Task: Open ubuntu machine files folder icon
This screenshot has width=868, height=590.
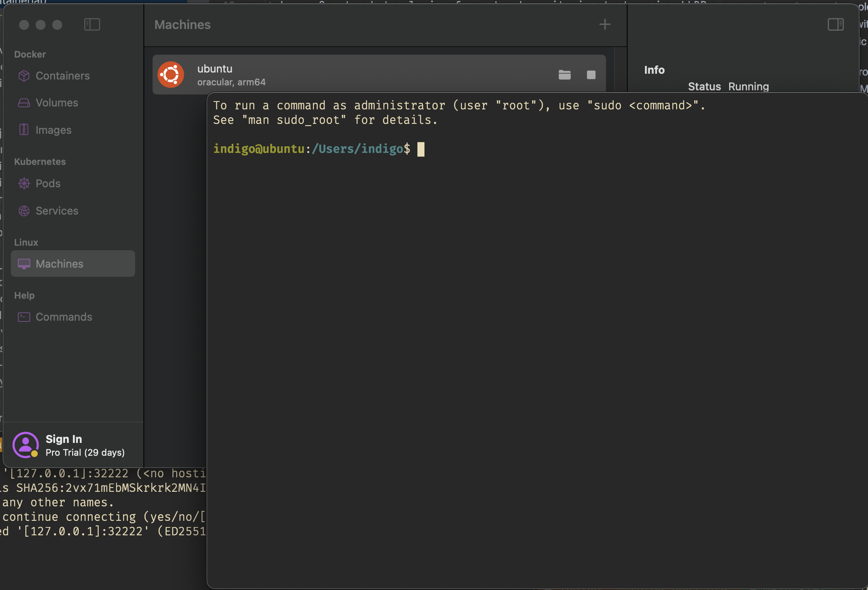Action: (565, 75)
